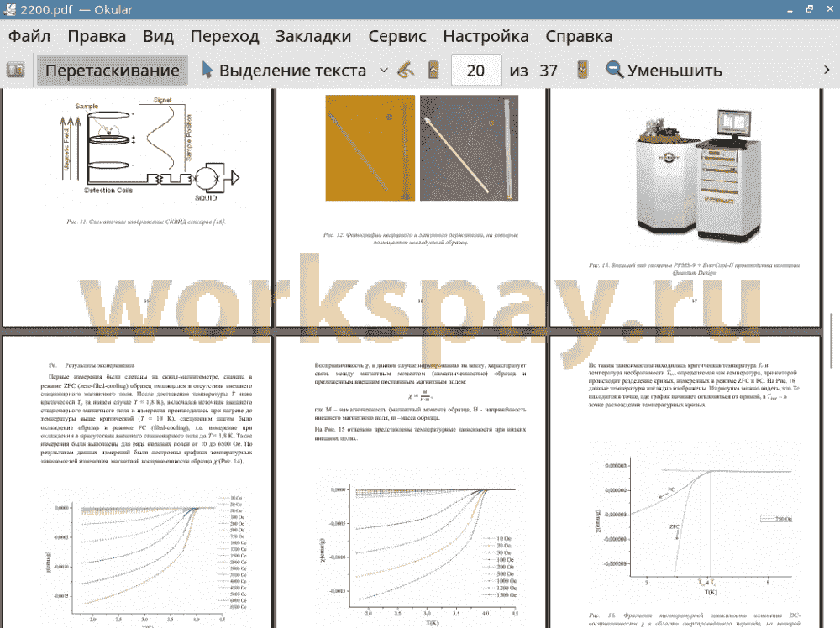Select the Выделение текста tool
The width and height of the screenshot is (840, 628).
[x=284, y=71]
